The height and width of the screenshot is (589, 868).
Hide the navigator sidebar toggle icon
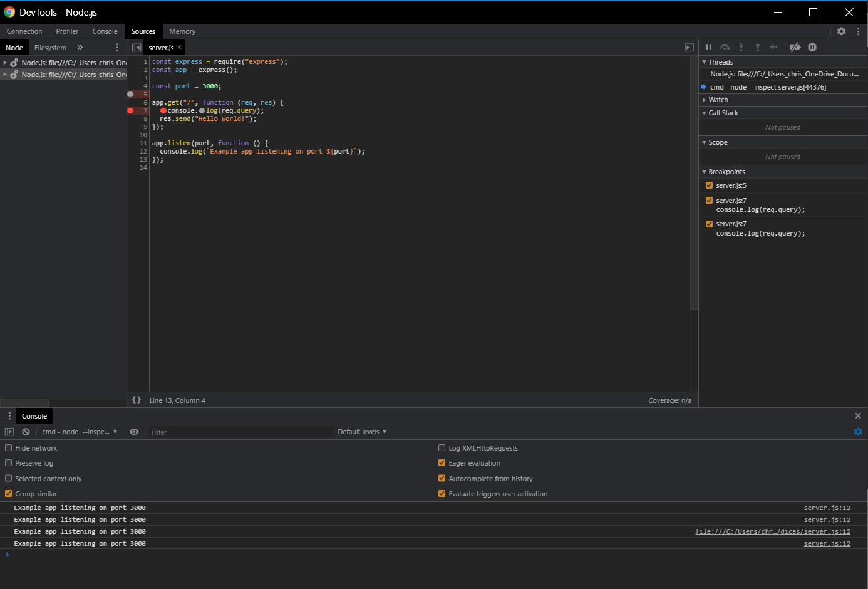click(137, 48)
